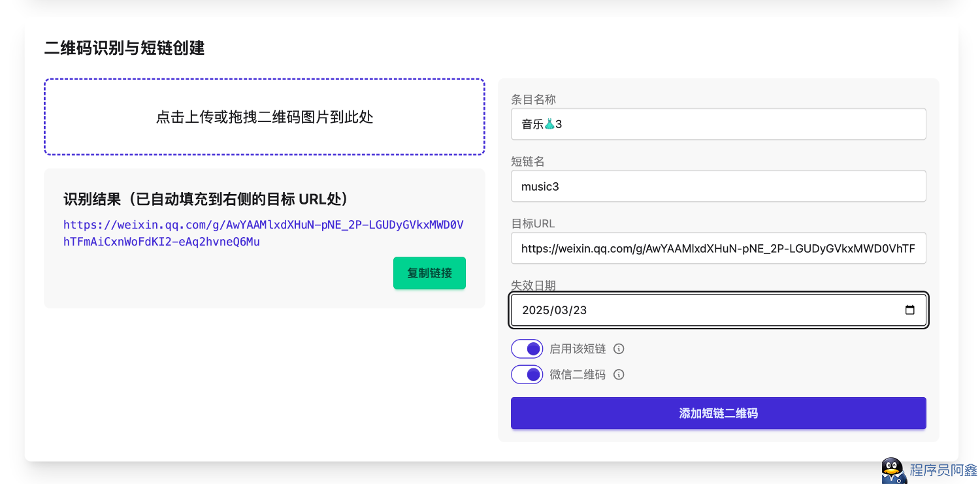980x484 pixels.
Task: Click the 失效日期 field showing 2025/03/23
Action: click(718, 310)
